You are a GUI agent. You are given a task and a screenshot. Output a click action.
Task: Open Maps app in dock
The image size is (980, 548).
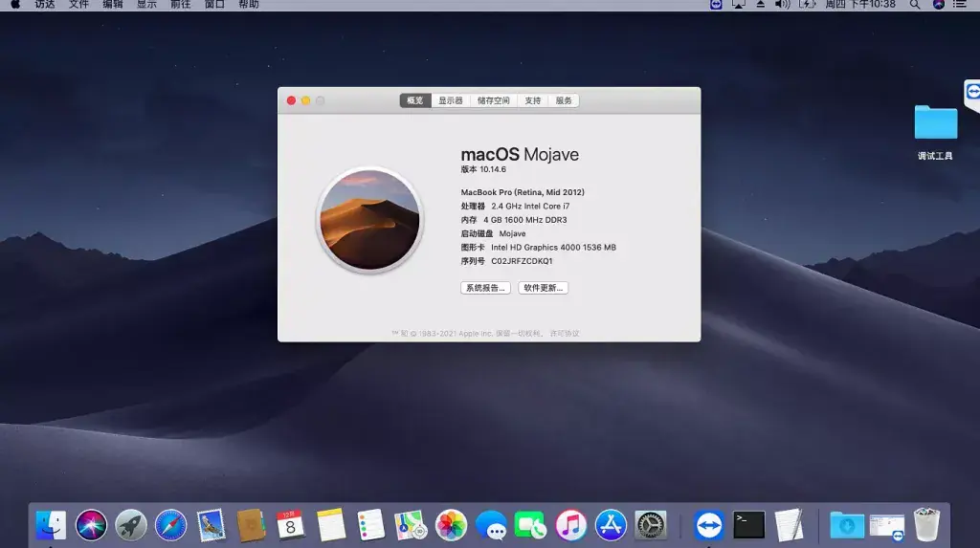click(411, 525)
